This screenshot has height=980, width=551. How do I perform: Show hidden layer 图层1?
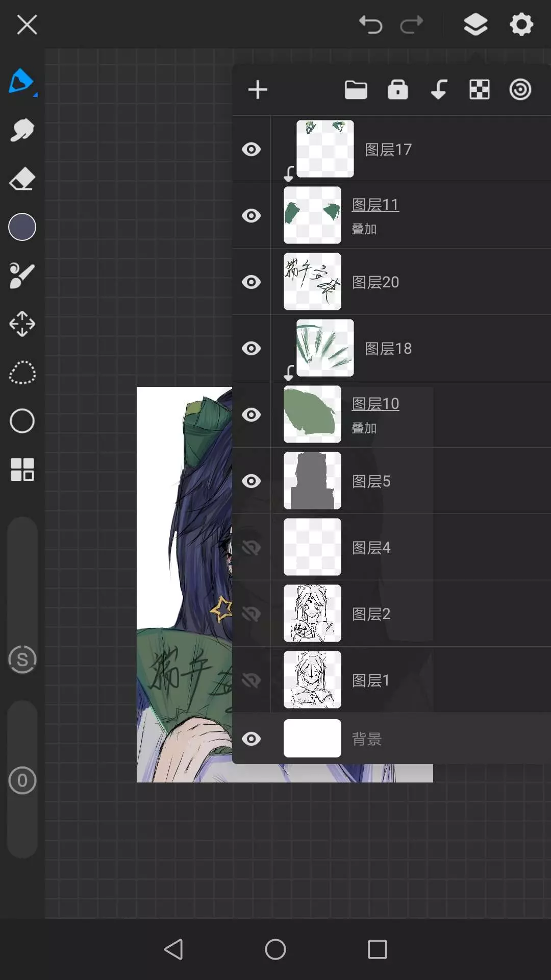[x=251, y=680]
